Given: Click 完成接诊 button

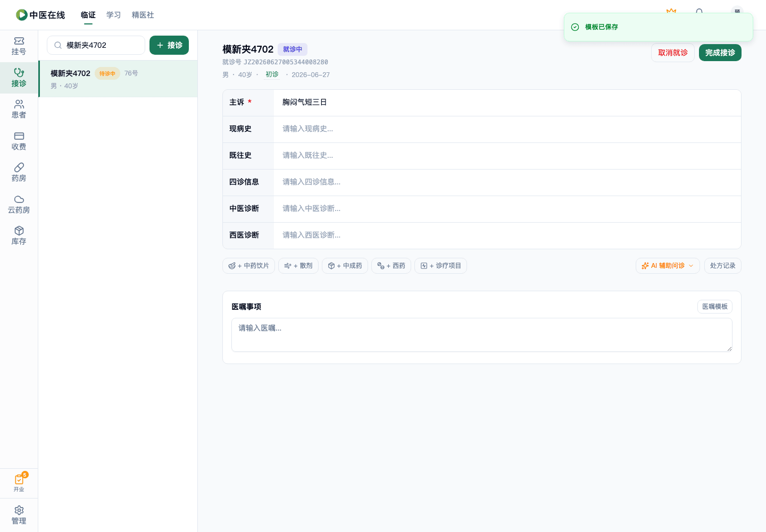Looking at the screenshot, I should tap(720, 53).
